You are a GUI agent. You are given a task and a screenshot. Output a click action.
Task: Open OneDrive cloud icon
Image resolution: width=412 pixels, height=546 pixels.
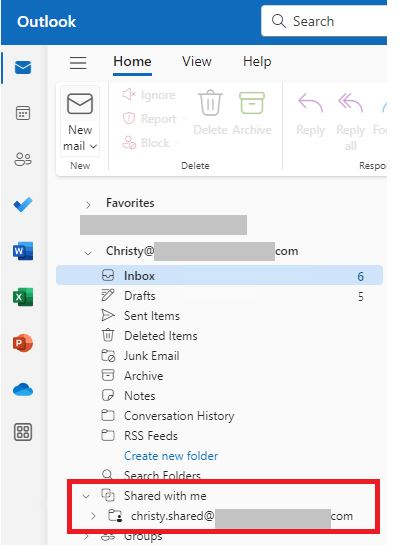tap(23, 389)
